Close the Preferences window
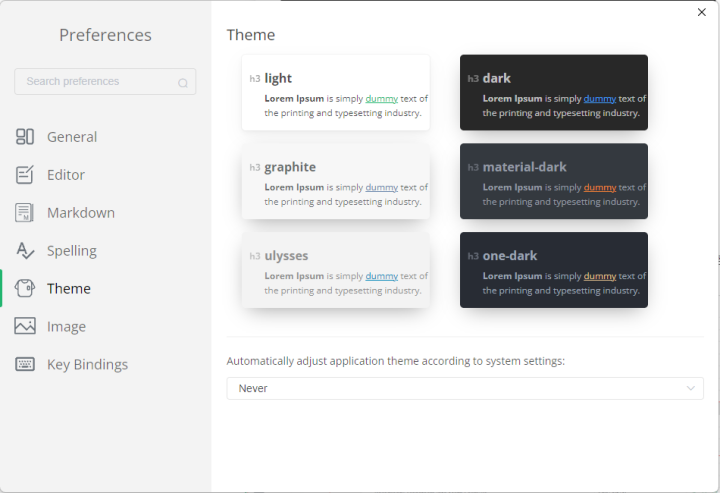Image resolution: width=720 pixels, height=493 pixels. (x=702, y=12)
